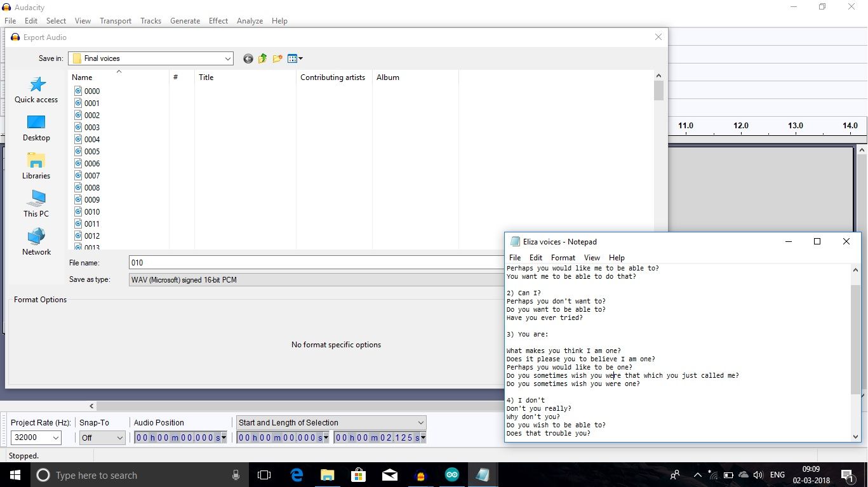Click the Go to last folder visited icon
This screenshot has width=868, height=487.
coord(248,58)
